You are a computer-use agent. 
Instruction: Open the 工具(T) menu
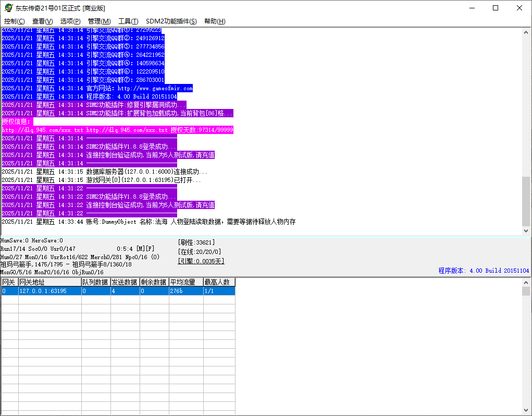click(128, 21)
